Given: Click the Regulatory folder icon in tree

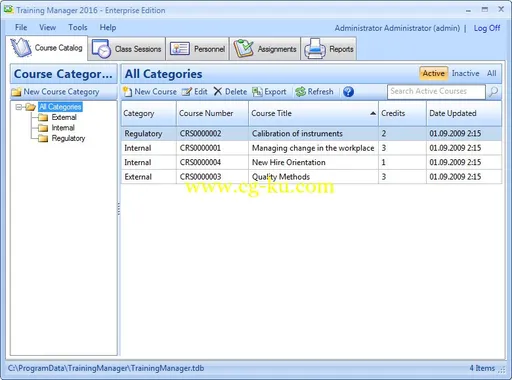Looking at the screenshot, I should pos(43,138).
